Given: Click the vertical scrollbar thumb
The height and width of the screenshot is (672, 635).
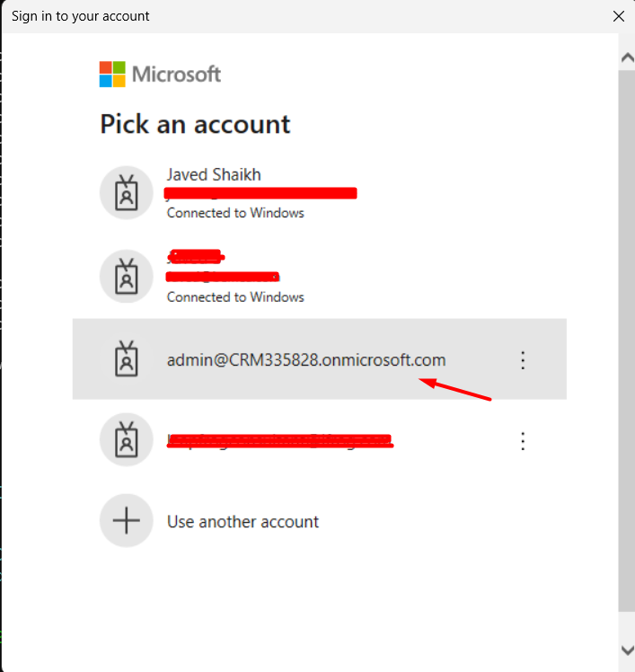Looking at the screenshot, I should tap(626, 341).
